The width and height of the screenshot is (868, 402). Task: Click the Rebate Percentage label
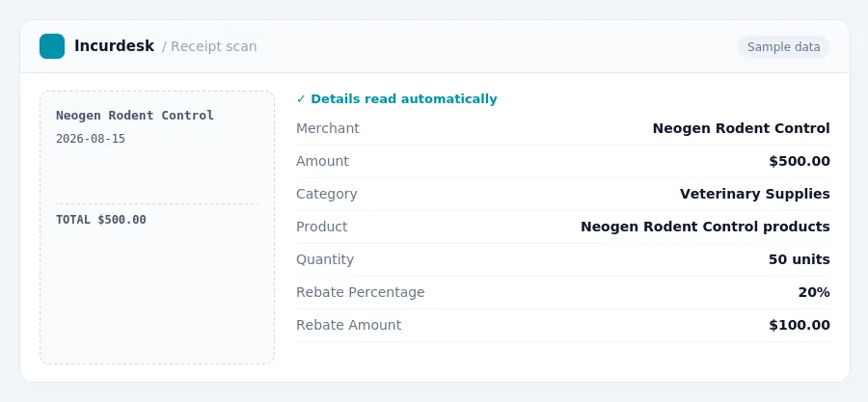pyautogui.click(x=361, y=292)
